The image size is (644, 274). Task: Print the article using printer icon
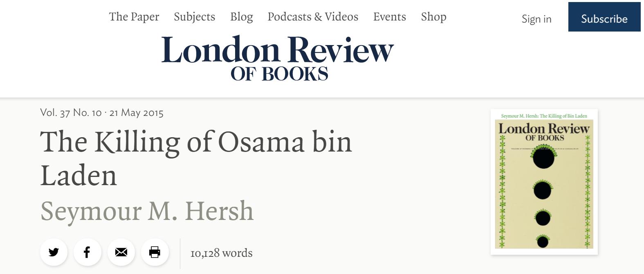tap(155, 252)
